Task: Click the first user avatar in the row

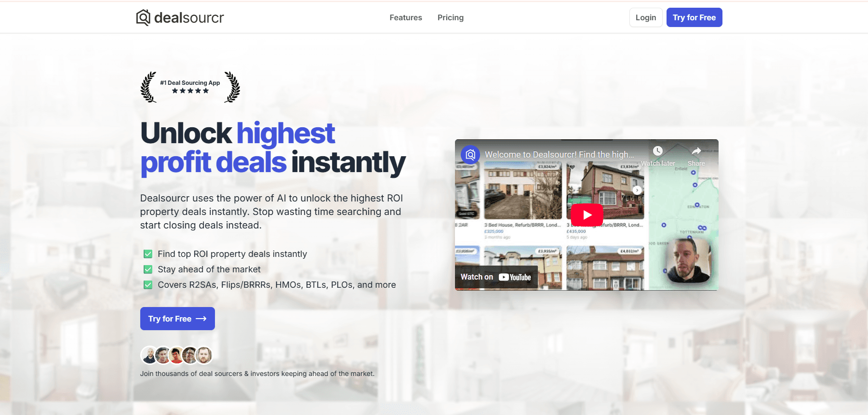Action: [150, 355]
